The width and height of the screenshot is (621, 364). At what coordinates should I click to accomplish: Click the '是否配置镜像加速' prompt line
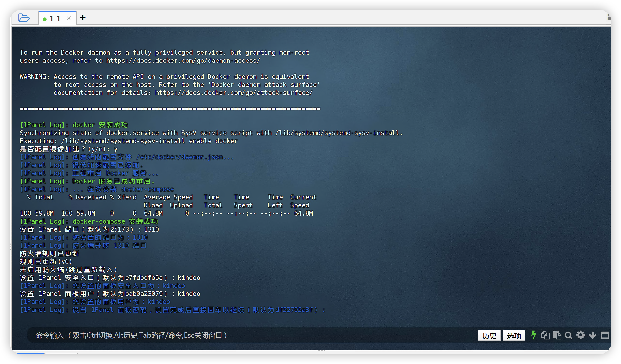pos(69,149)
